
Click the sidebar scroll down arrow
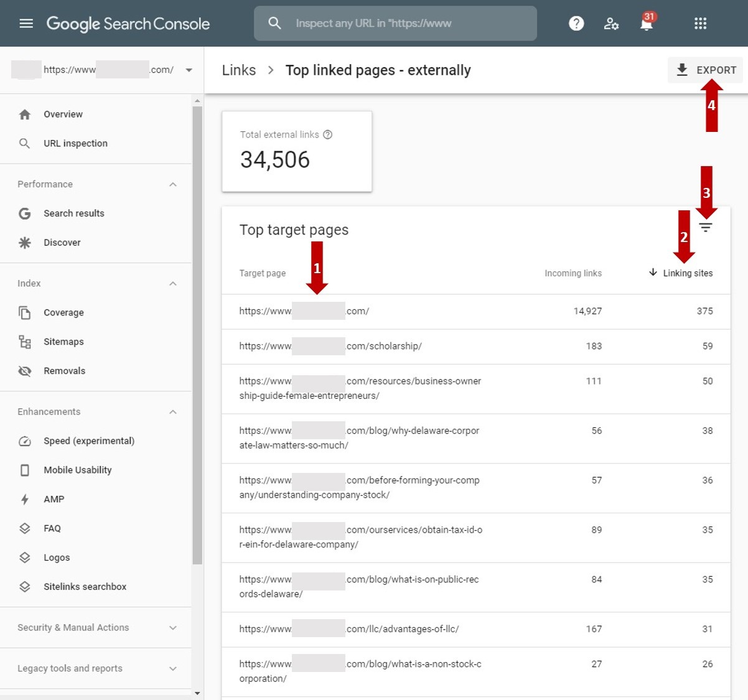197,693
